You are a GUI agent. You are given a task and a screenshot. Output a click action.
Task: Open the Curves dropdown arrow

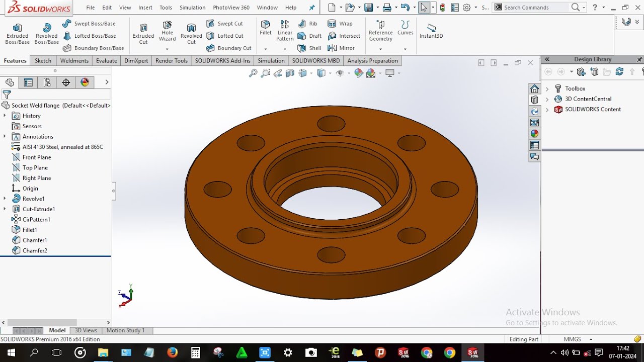coord(405,49)
